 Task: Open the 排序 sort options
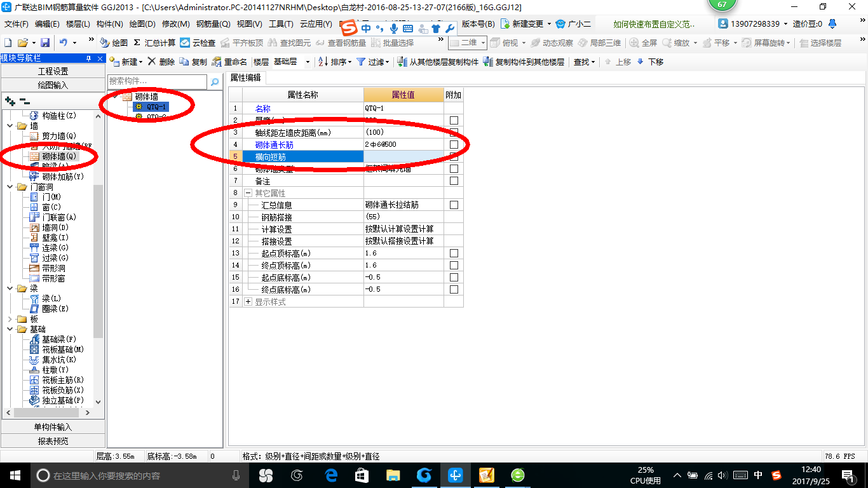tap(333, 62)
